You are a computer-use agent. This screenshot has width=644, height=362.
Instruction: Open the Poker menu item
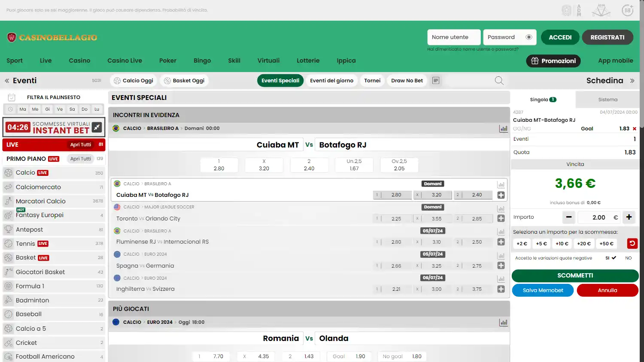(x=168, y=60)
